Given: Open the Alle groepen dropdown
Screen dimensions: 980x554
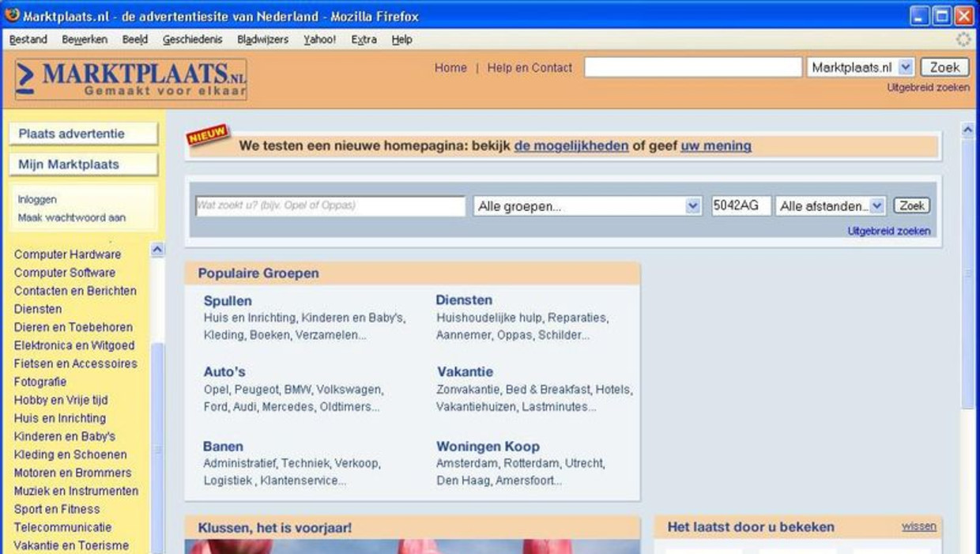Looking at the screenshot, I should [588, 206].
